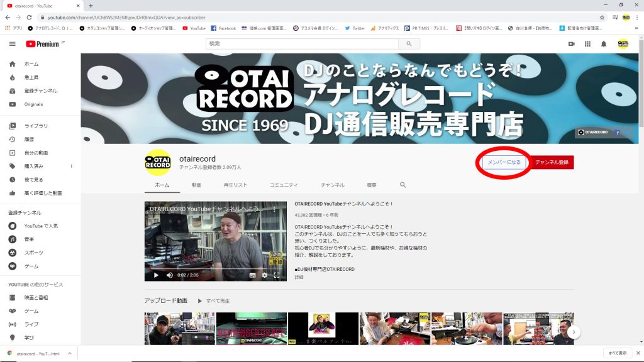
Task: Open 登録チャンネル near the top of the sidebar
Action: click(40, 90)
